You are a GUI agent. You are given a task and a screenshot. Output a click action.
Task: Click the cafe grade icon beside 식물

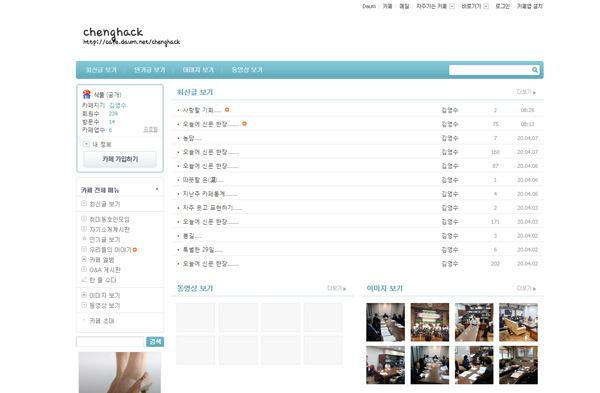[x=87, y=94]
